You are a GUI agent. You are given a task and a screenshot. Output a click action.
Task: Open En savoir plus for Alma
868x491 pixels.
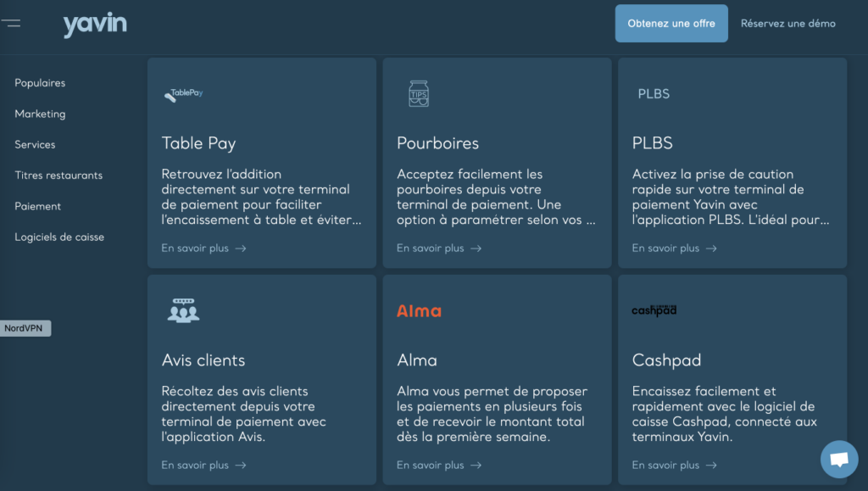click(440, 466)
